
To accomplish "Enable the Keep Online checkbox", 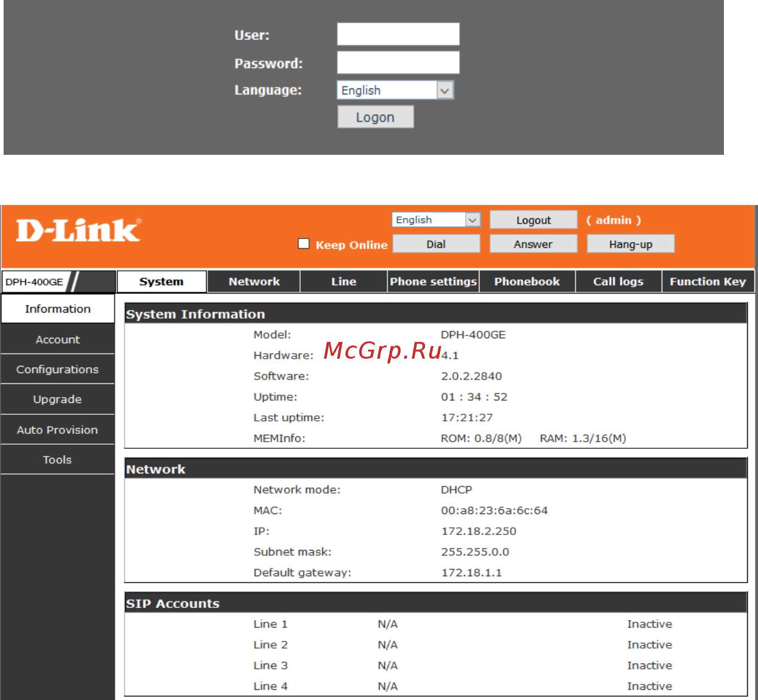I will [x=304, y=243].
